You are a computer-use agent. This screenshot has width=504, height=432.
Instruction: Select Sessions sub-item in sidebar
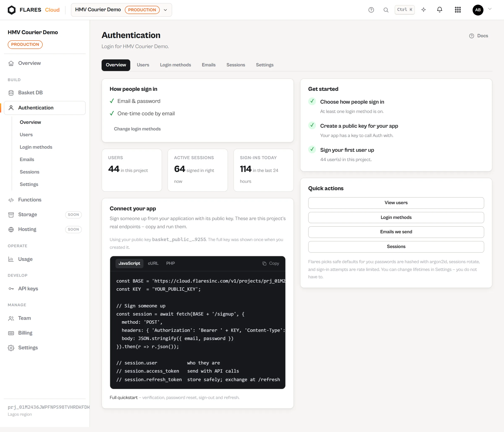coord(29,172)
